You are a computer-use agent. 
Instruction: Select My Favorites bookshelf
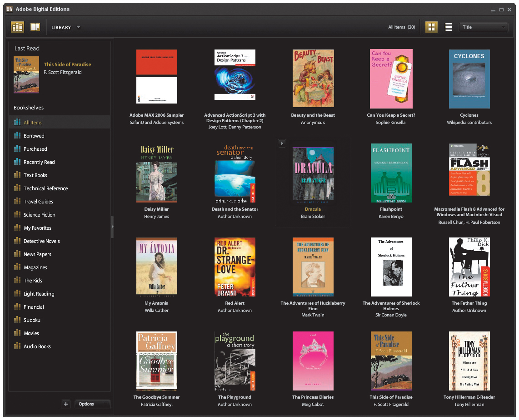[37, 228]
